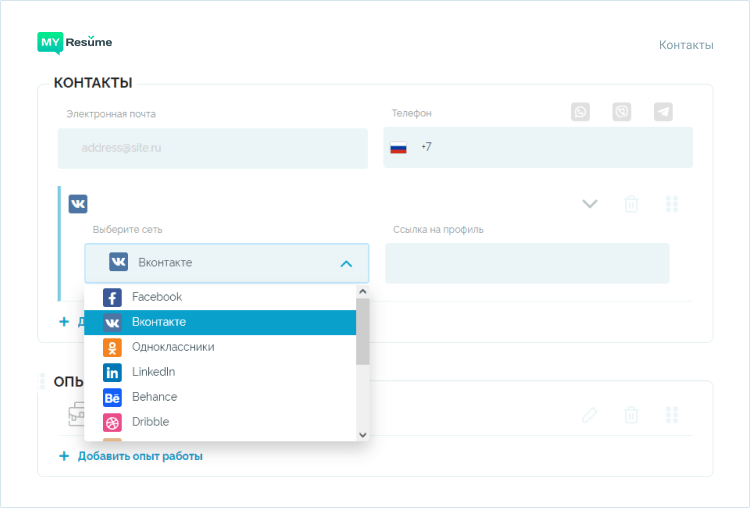Click the pencil edit icon in experience section
750x508 pixels.
point(590,414)
